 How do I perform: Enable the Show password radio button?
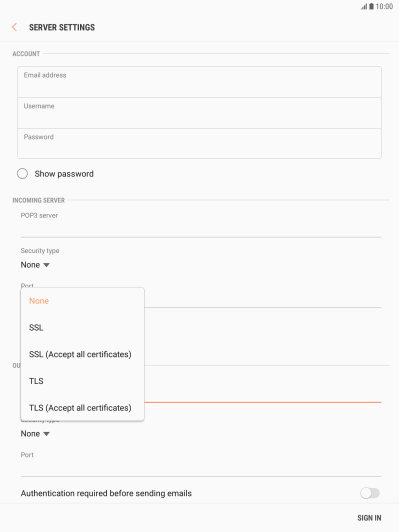(x=22, y=173)
